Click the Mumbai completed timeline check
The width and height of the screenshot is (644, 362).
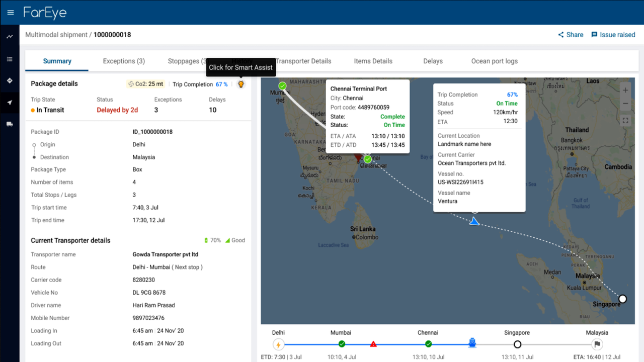342,344
